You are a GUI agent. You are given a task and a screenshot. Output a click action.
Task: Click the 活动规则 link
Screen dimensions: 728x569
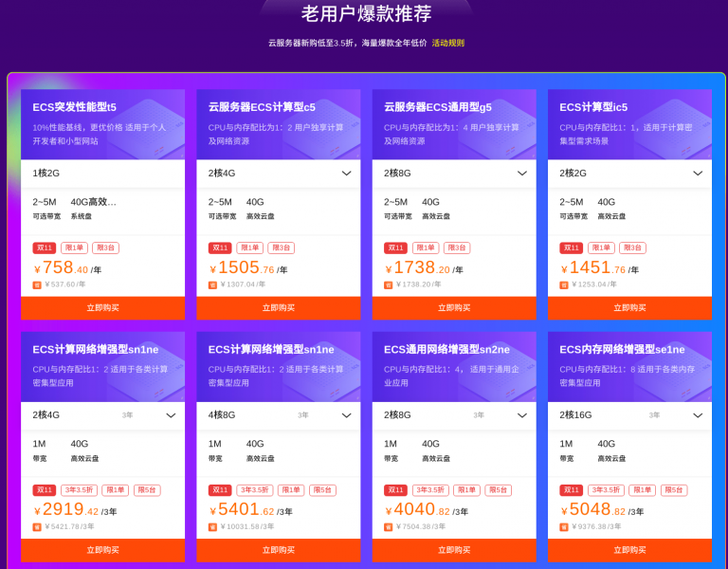point(448,44)
